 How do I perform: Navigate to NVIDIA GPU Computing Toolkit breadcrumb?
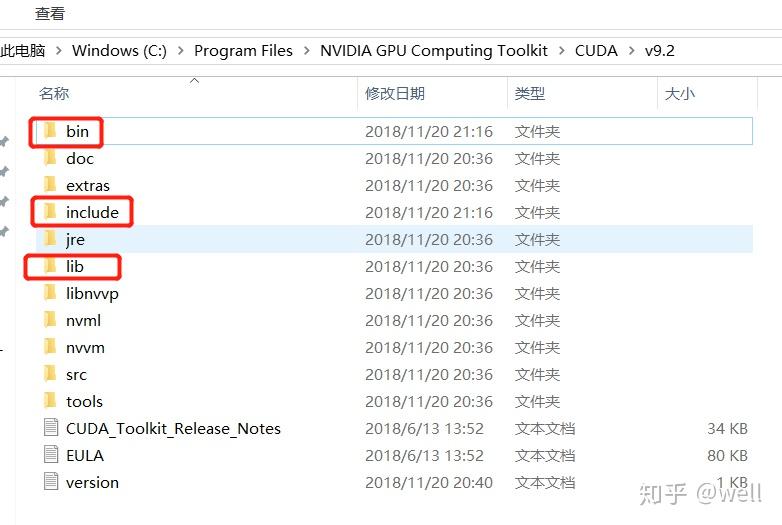point(434,51)
